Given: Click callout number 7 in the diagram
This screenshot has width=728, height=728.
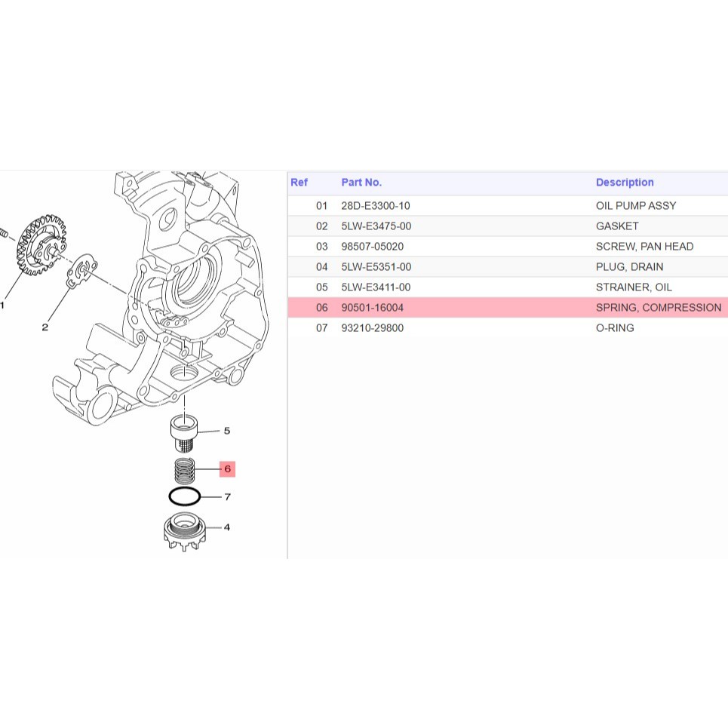Looking at the screenshot, I should coord(228,497).
